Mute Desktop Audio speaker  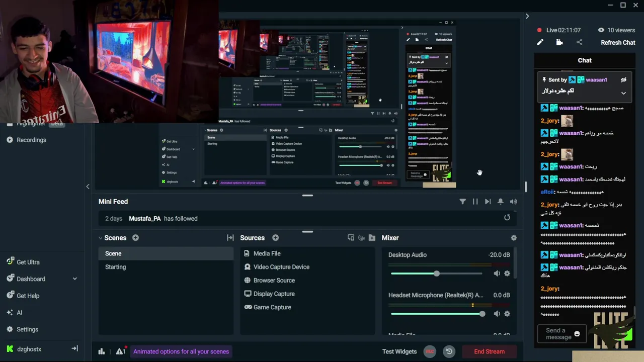tap(497, 274)
